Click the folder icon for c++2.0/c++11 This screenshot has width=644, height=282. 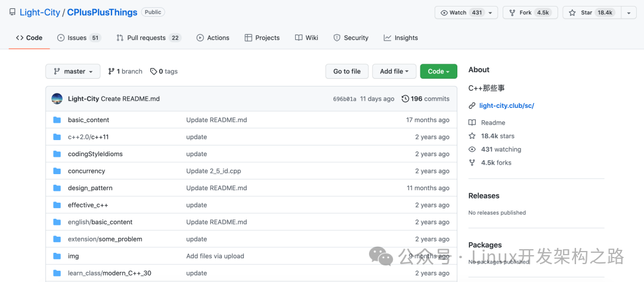[57, 137]
